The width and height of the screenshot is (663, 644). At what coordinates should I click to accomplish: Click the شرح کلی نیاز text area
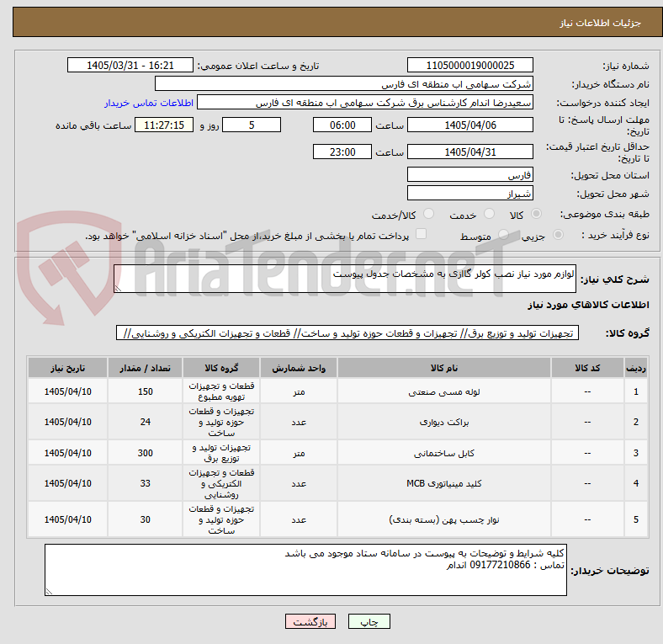[345, 279]
